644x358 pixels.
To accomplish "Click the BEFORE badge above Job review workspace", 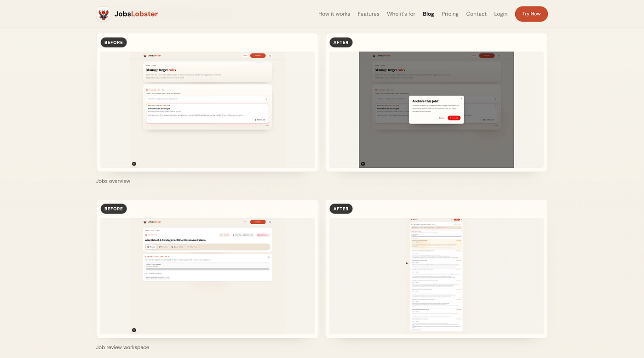I will pos(114,209).
